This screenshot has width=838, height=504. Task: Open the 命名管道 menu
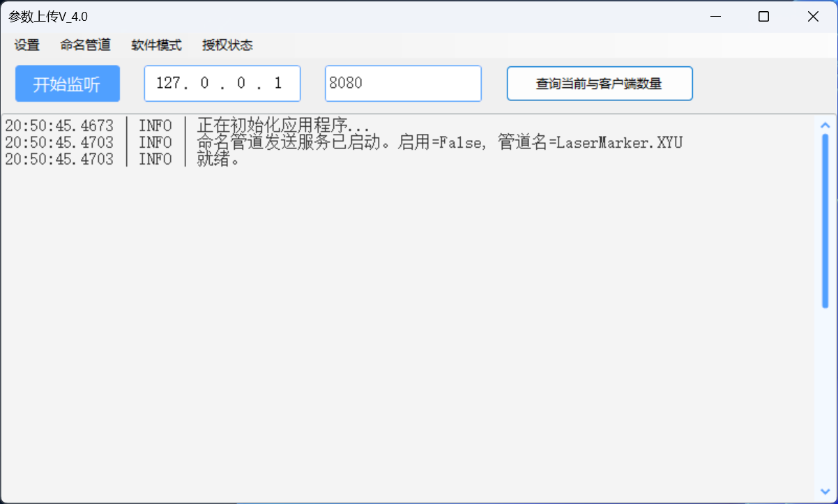pos(86,45)
